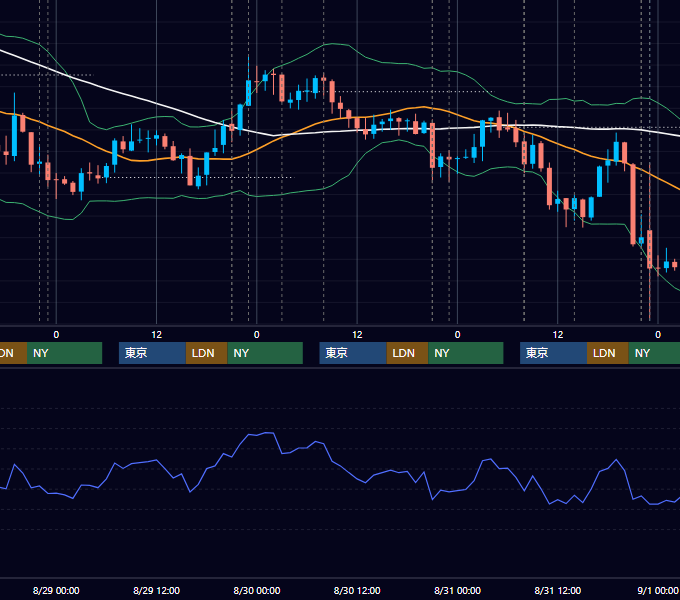Click the 8/29 12:00 date label
The height and width of the screenshot is (600, 680).
[x=156, y=590]
